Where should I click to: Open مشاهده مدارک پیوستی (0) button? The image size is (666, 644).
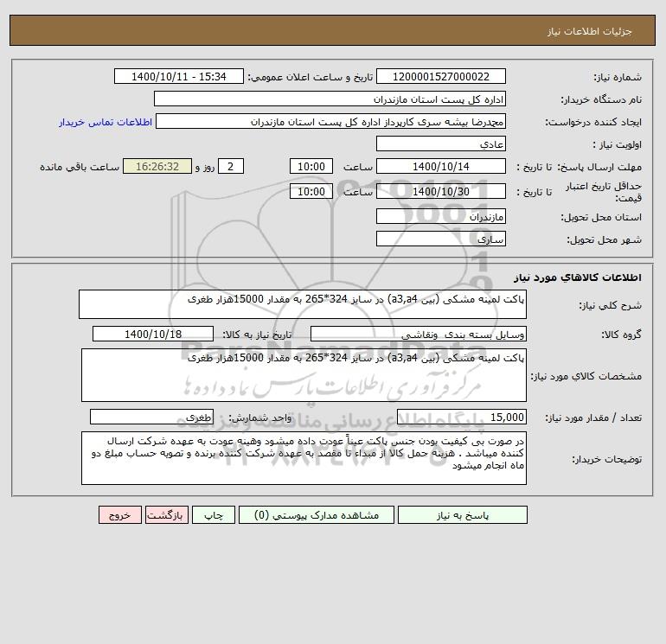317,515
